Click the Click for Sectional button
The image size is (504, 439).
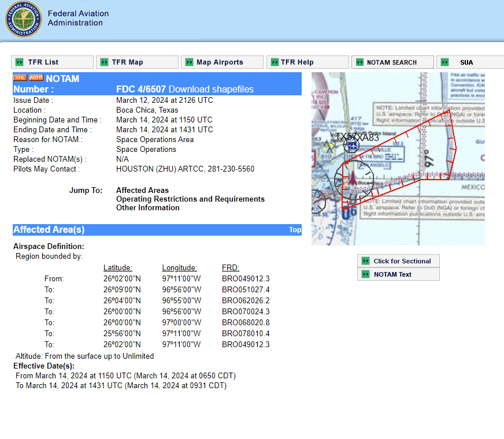(x=398, y=261)
